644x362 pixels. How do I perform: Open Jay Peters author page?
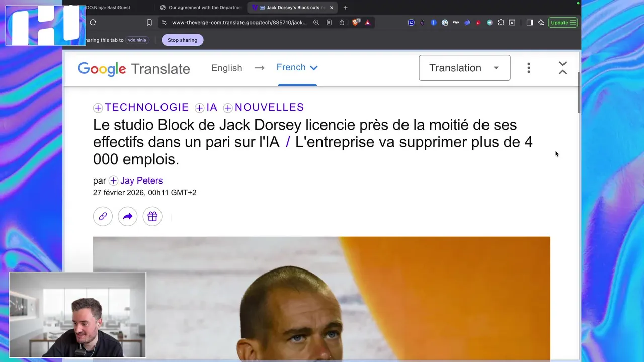tap(141, 180)
